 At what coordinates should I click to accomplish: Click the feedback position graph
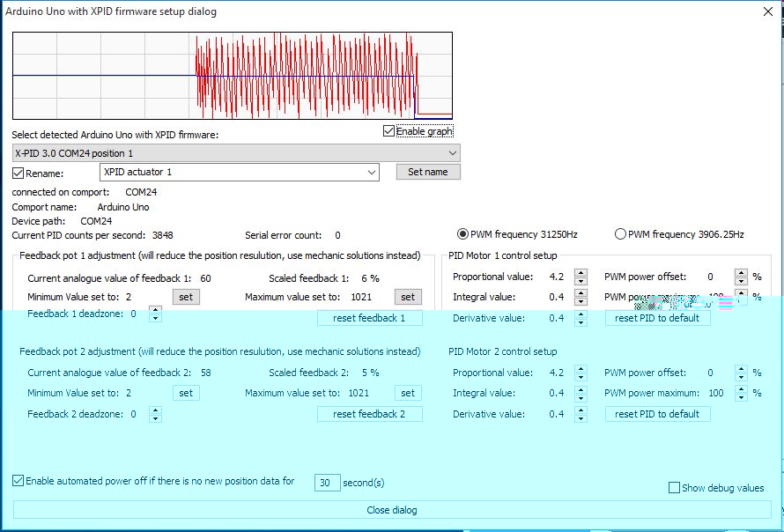point(233,77)
